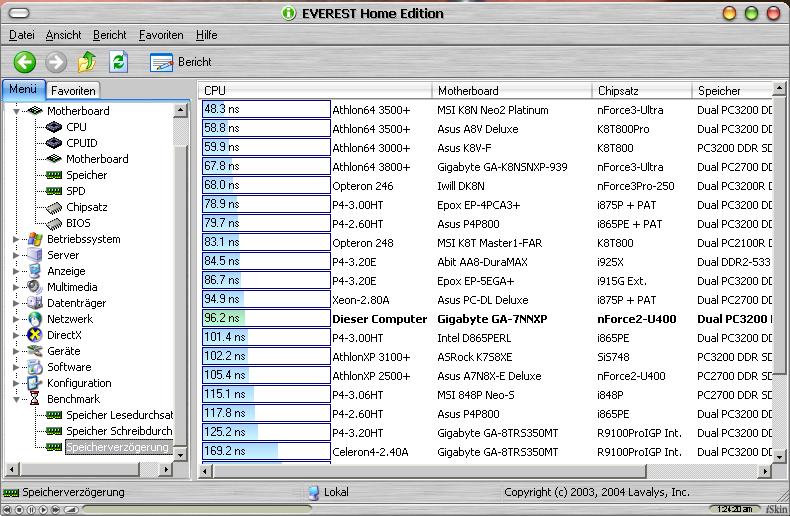The height and width of the screenshot is (516, 790).
Task: Open the Bericht menu in menu bar
Action: tap(109, 35)
